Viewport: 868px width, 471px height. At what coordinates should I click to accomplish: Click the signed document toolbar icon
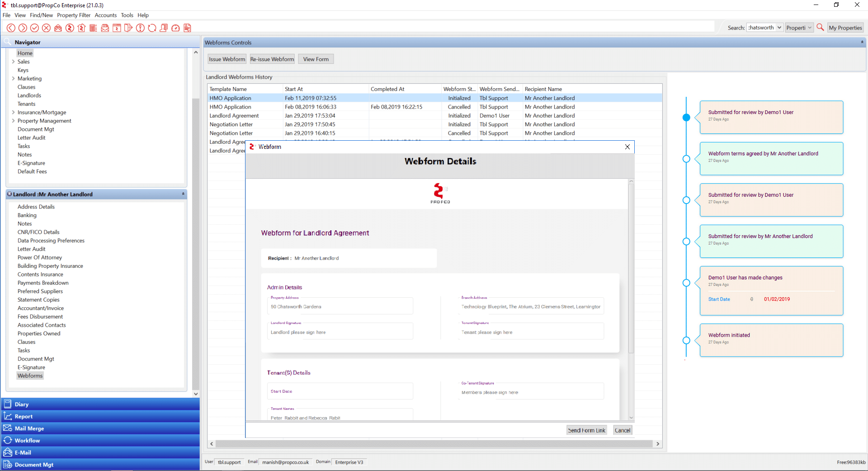click(x=187, y=28)
